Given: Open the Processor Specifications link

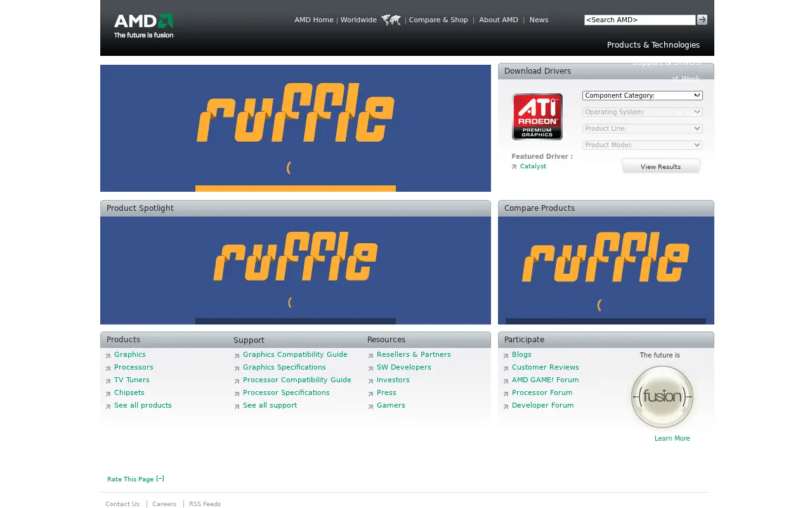Looking at the screenshot, I should click(286, 392).
